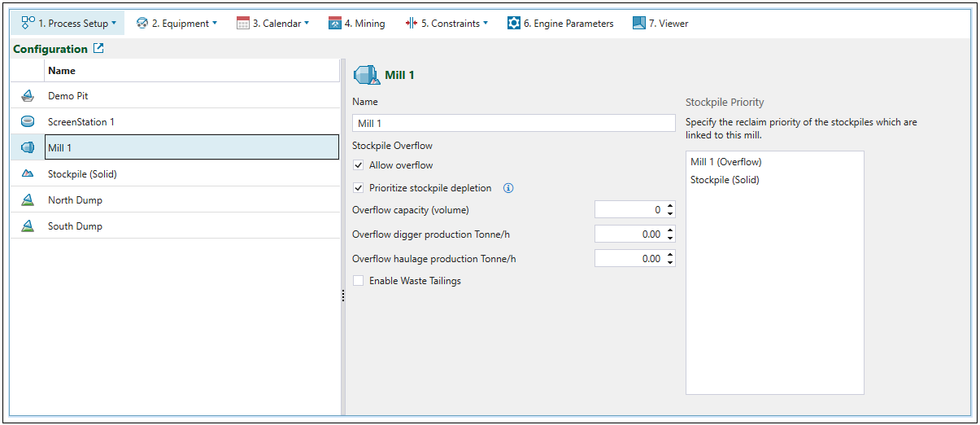The image size is (980, 425).
Task: Click the North Dump icon
Action: (x=28, y=200)
